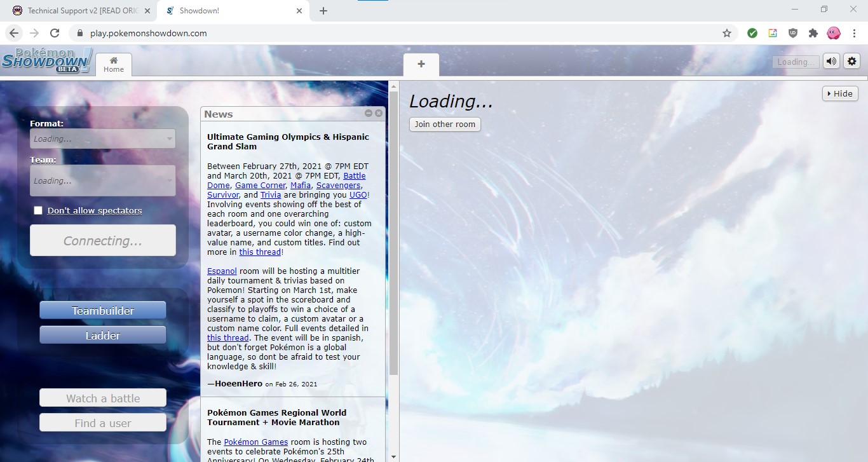Open this thread link after 'Find out more in'
Image resolution: width=868 pixels, height=462 pixels.
click(260, 252)
